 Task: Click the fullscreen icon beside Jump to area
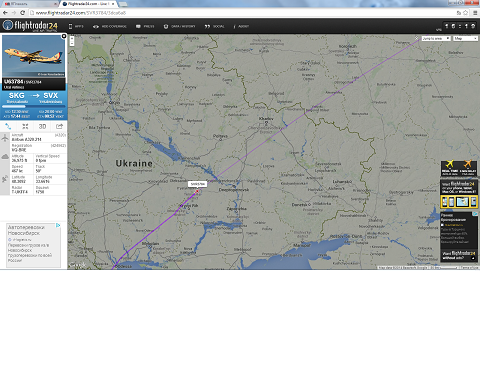[x=416, y=38]
